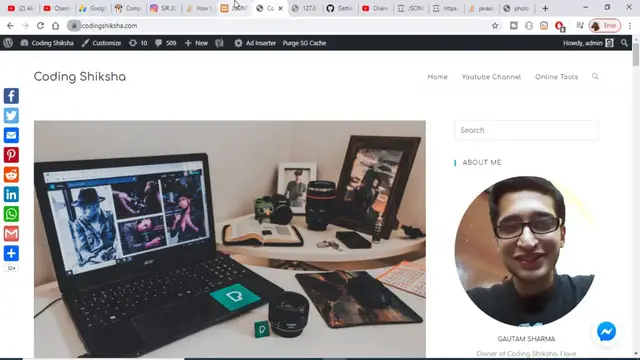
Task: Open Youtube Channel nav link
Action: (x=491, y=77)
